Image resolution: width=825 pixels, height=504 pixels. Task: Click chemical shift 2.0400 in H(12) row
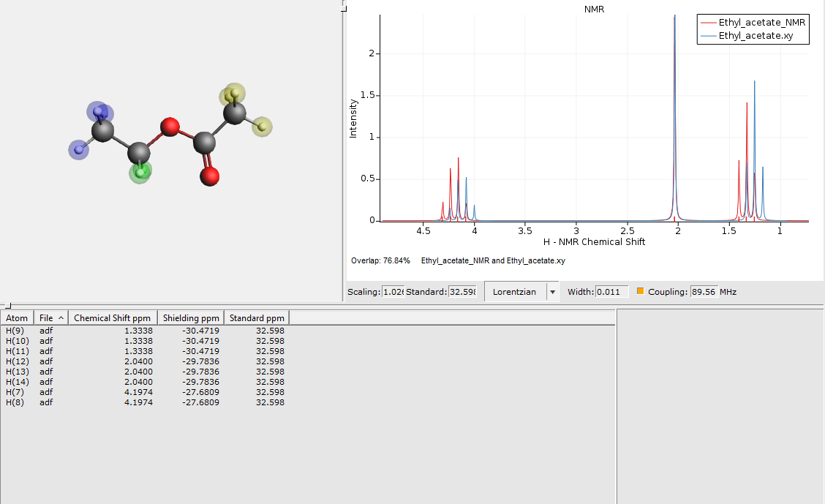[x=138, y=361]
